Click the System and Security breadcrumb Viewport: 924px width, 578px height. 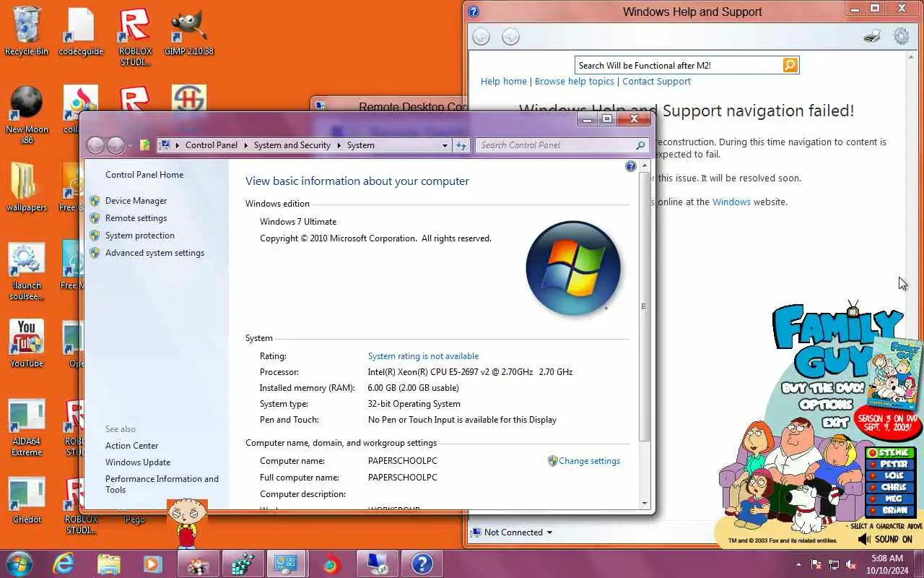[292, 145]
